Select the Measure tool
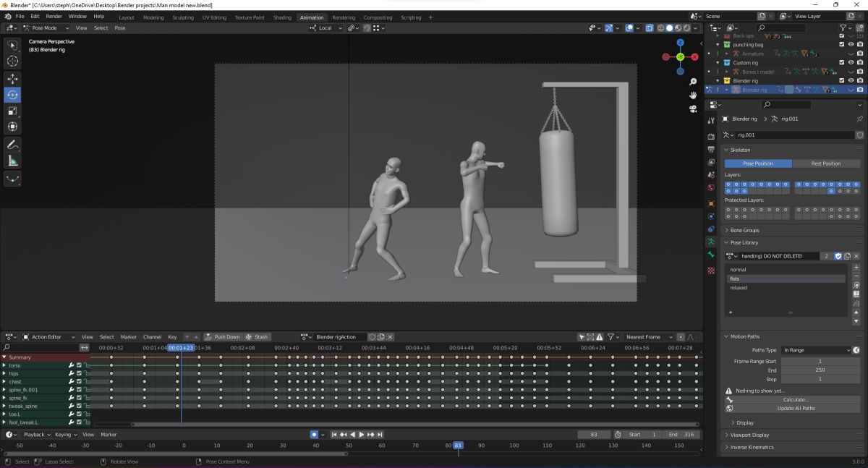868x468 pixels. click(x=13, y=161)
